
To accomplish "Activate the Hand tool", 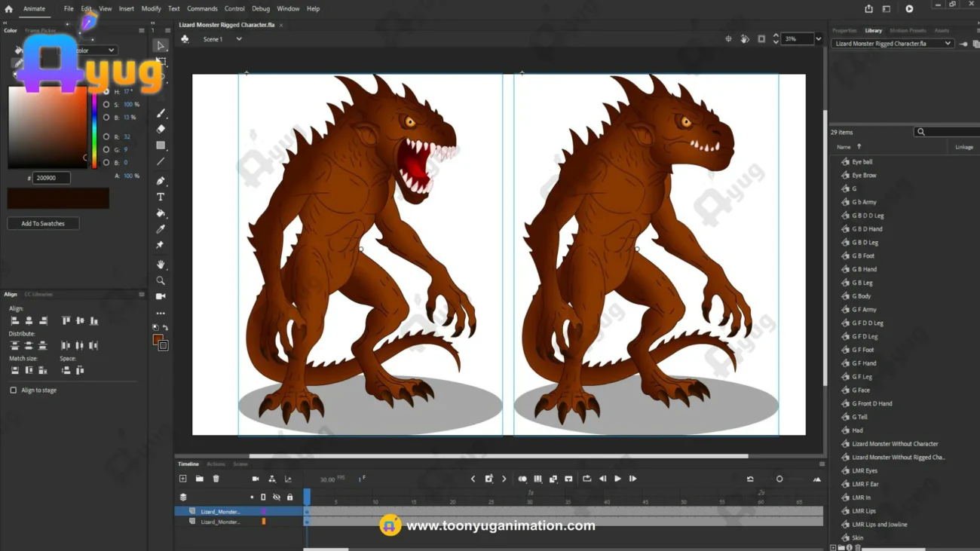I will click(161, 265).
